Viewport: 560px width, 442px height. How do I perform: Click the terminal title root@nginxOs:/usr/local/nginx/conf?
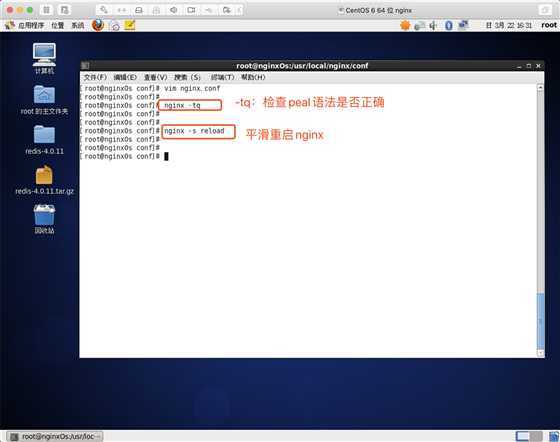[302, 66]
